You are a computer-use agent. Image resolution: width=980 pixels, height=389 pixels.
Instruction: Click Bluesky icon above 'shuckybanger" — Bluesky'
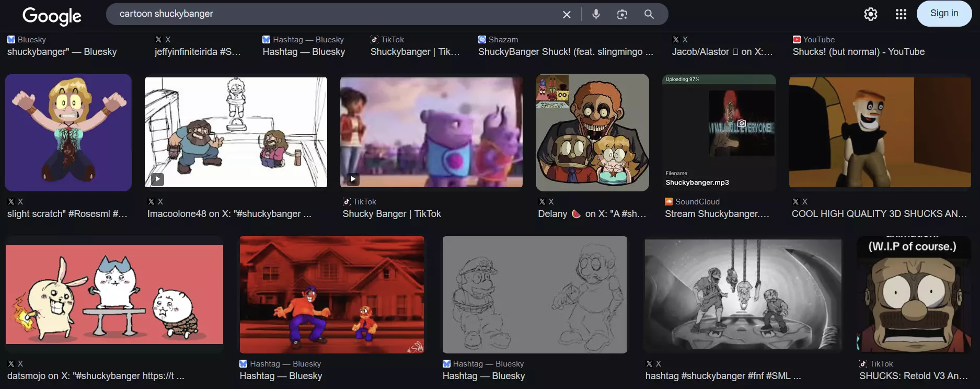pos(11,39)
